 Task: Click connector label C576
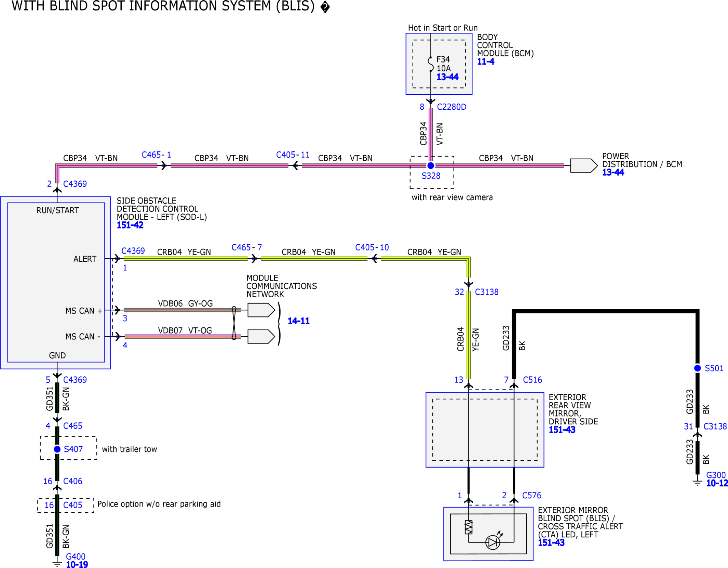click(x=532, y=495)
